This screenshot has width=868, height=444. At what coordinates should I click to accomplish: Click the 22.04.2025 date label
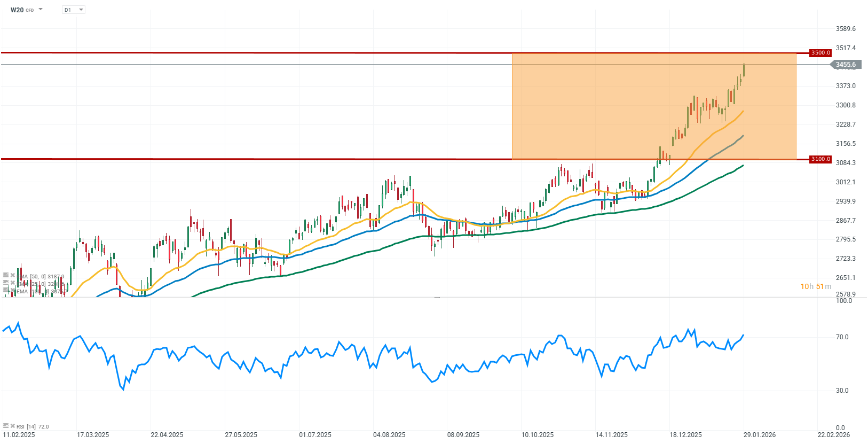click(167, 435)
